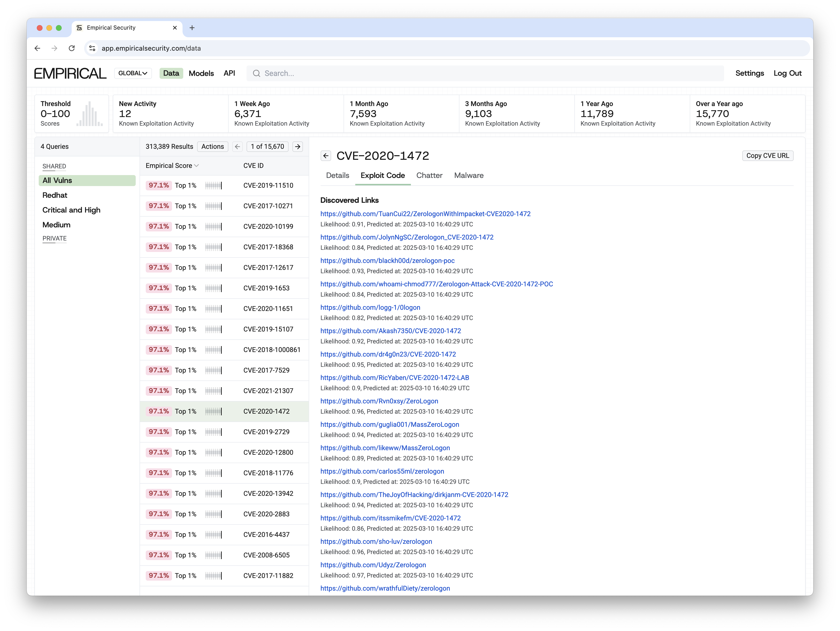Viewport: 840px width, 631px height.
Task: Click browser reload icon
Action: (71, 48)
